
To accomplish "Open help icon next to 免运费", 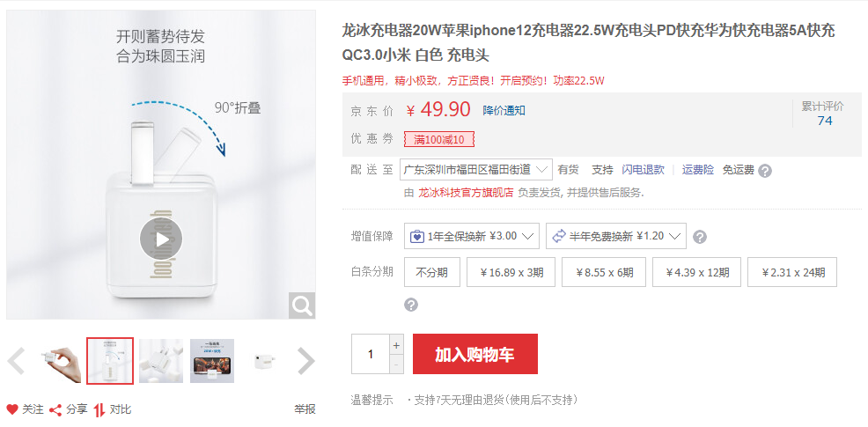I will (x=764, y=171).
